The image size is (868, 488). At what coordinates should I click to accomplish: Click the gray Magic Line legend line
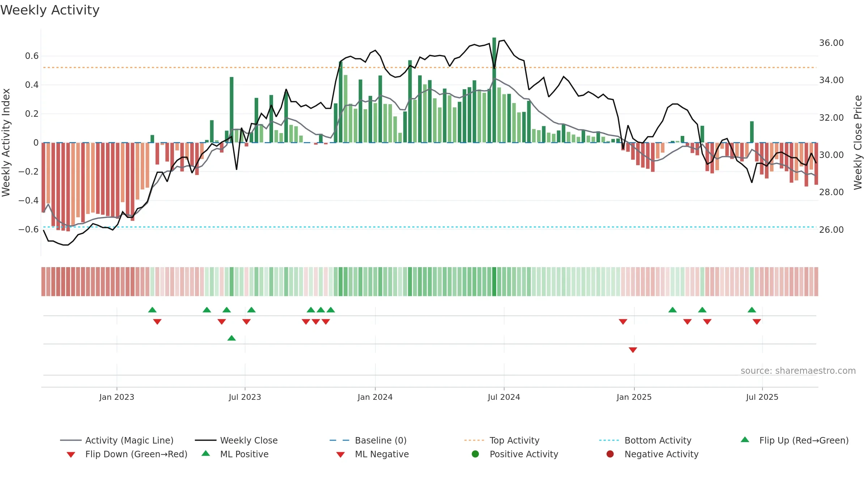(71, 440)
